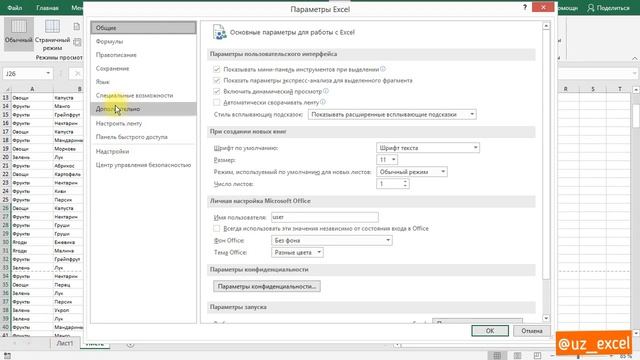640x360 pixels.
Task: Click Поделиться button label
Action: 613,8
